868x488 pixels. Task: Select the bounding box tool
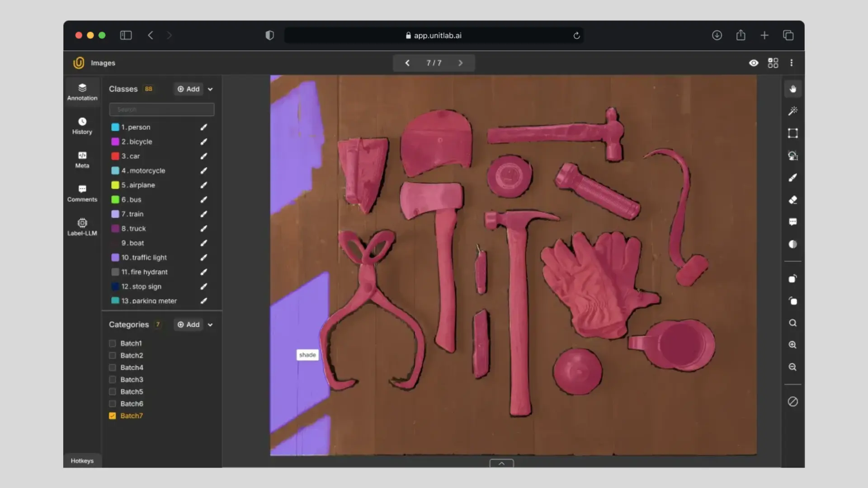coord(793,133)
